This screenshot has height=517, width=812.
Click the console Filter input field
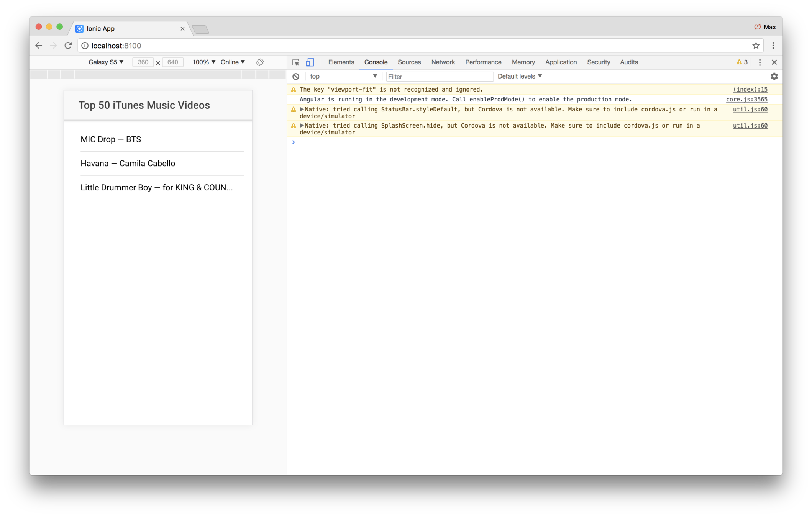[439, 77]
